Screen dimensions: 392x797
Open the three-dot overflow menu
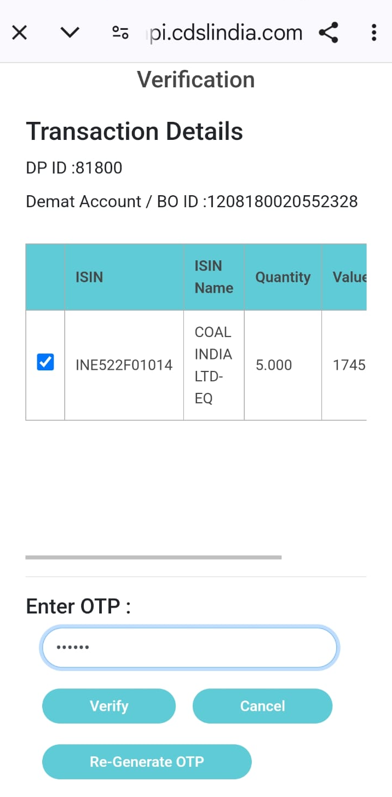[374, 33]
